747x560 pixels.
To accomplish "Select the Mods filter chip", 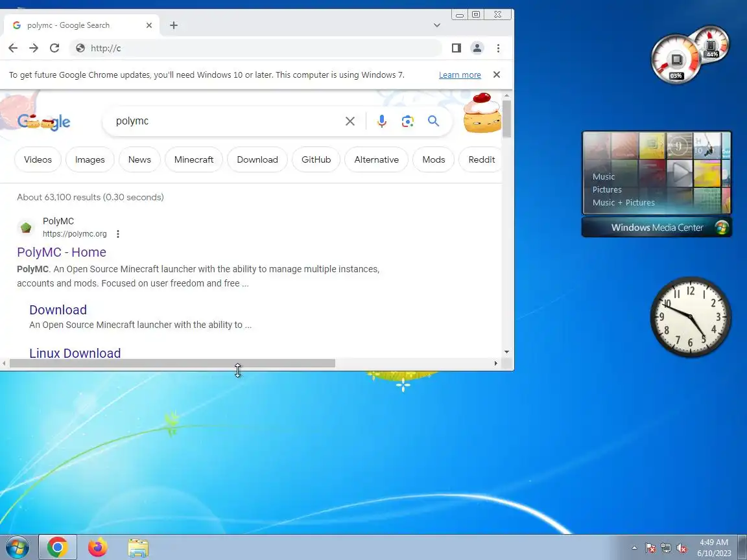I will (434, 159).
